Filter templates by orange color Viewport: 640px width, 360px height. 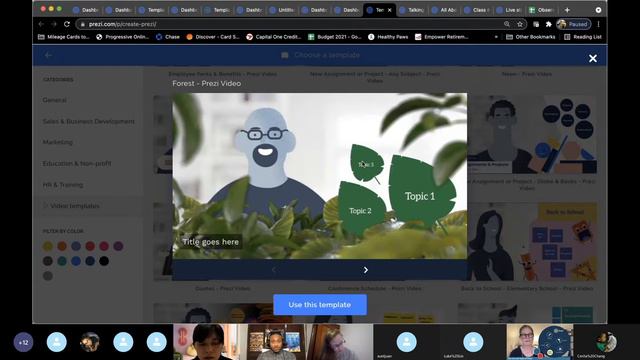point(62,246)
